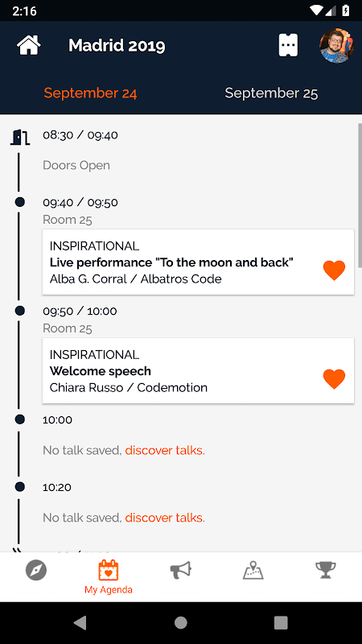The height and width of the screenshot is (644, 362).
Task: Select the My Agenda tab
Action: (109, 576)
